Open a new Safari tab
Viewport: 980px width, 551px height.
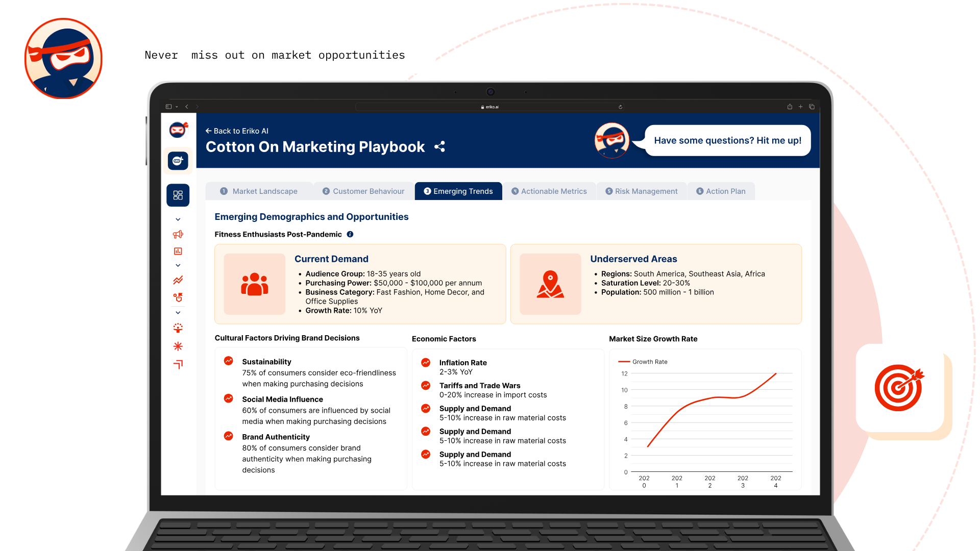click(800, 107)
